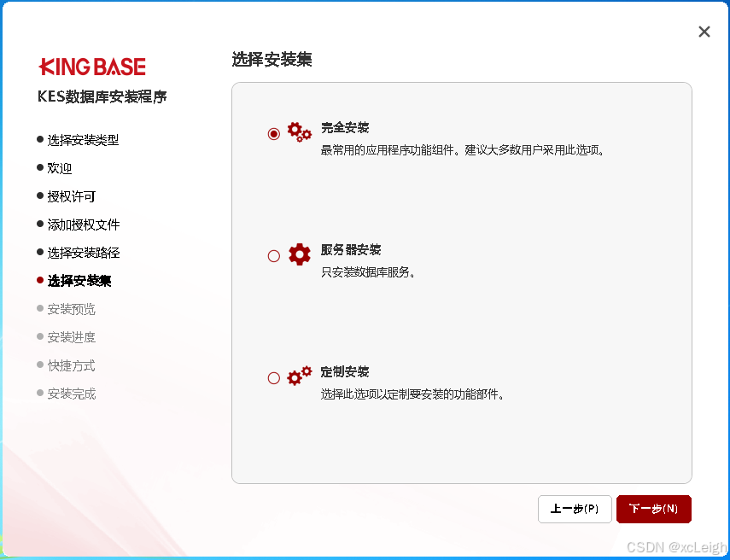Click the 完全安装 gears icon
Image resolution: width=730 pixels, height=560 pixels.
point(300,131)
